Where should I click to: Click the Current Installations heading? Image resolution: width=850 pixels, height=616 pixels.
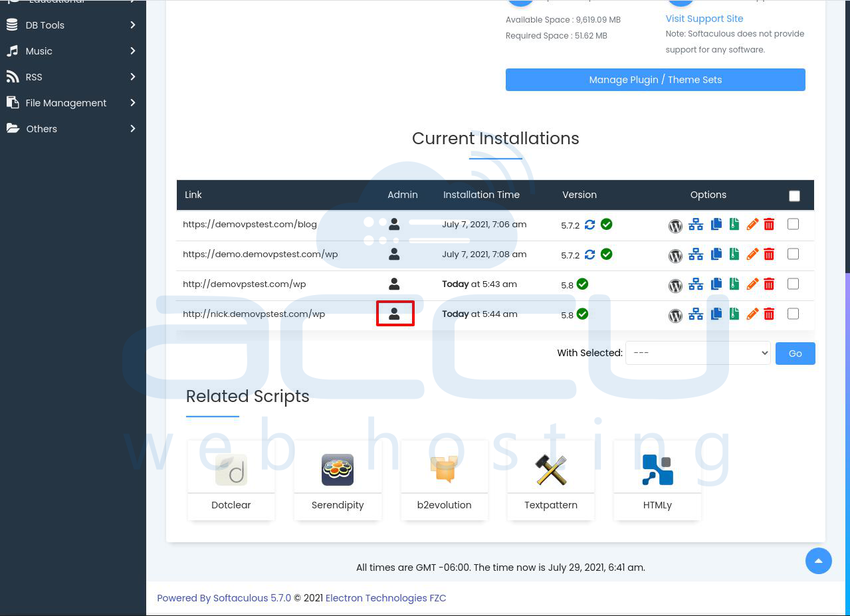496,138
